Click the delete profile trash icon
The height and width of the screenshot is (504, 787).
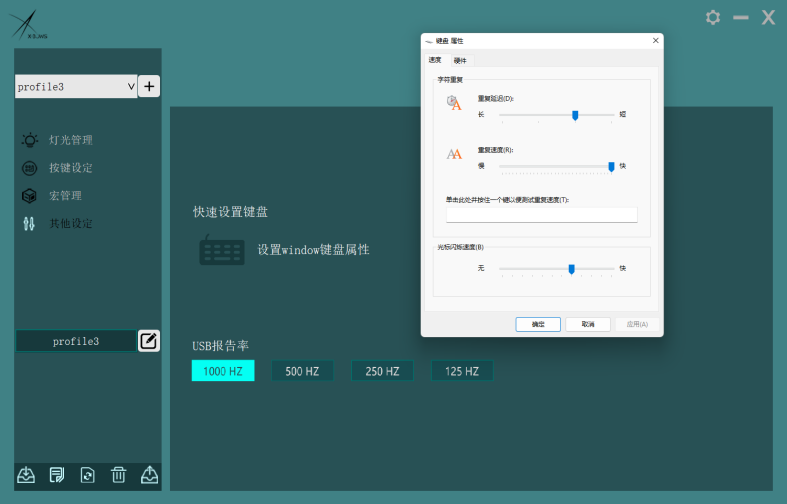click(118, 474)
